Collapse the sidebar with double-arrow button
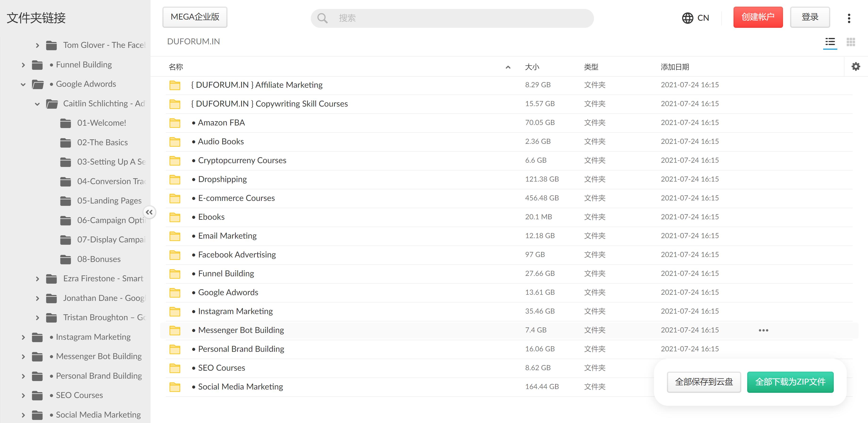This screenshot has width=868, height=423. pyautogui.click(x=149, y=212)
